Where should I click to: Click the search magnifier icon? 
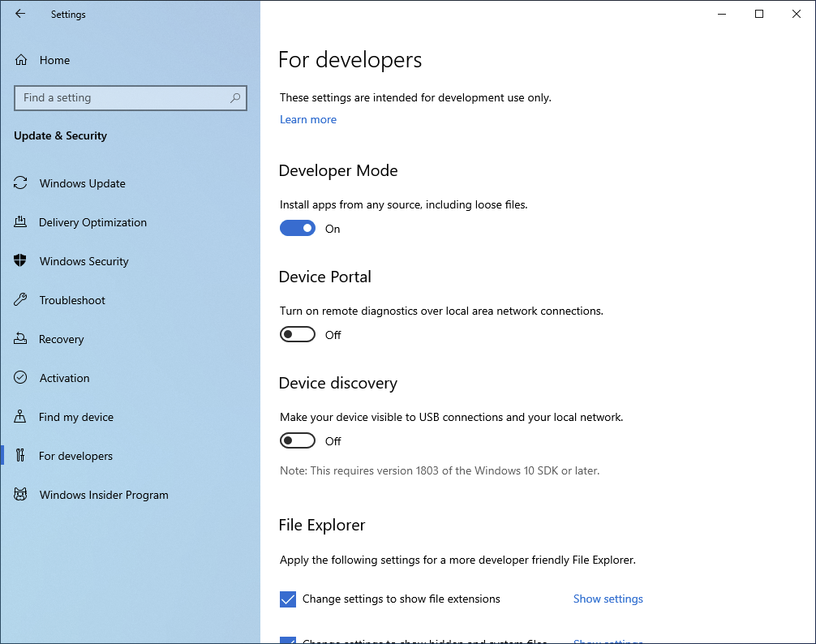[235, 98]
